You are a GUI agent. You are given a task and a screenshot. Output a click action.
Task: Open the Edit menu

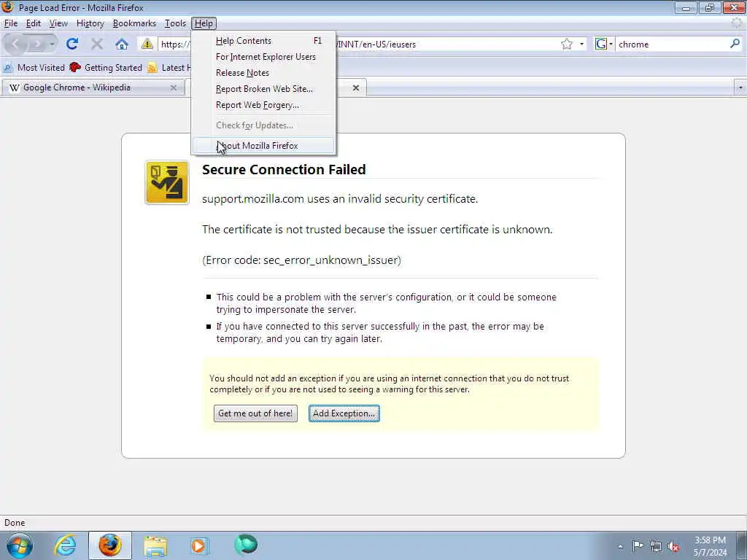coord(34,23)
